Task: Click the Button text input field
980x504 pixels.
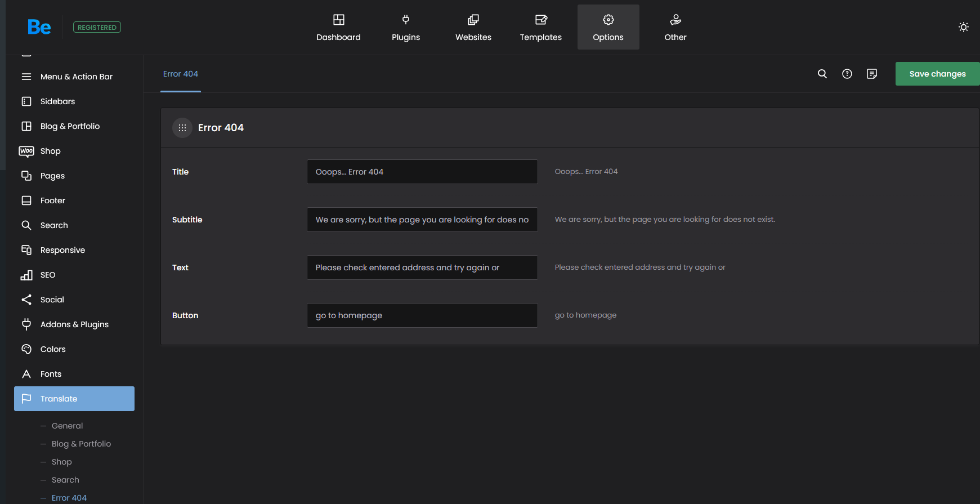Action: click(422, 315)
